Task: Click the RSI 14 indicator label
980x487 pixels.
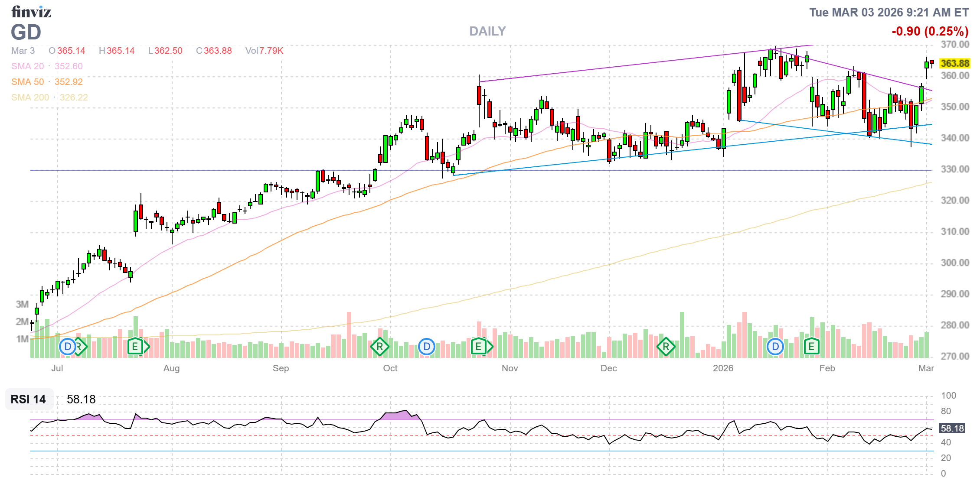Action: (x=28, y=399)
